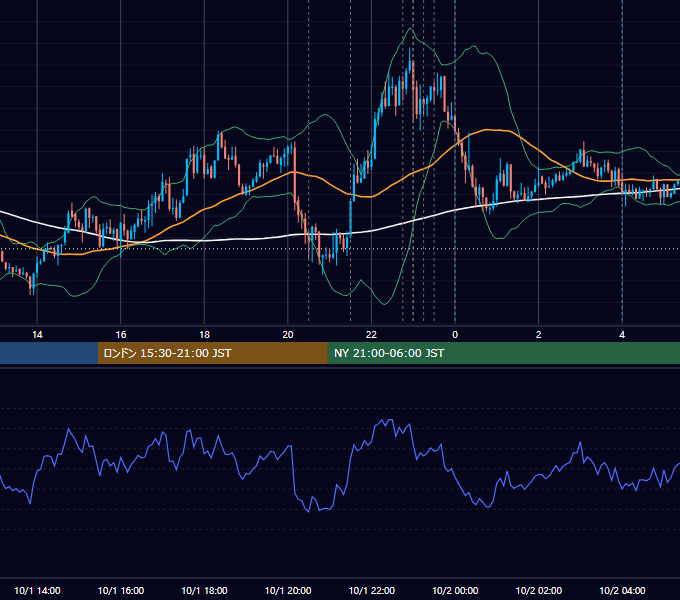
Task: Click hour label 4 on the chart axis
Action: pyautogui.click(x=622, y=335)
